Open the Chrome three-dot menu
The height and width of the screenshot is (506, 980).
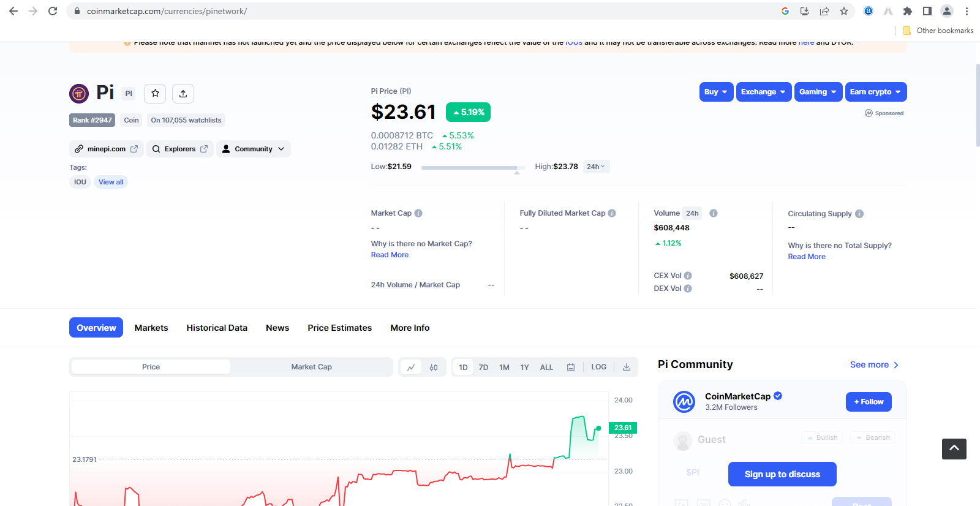[x=967, y=11]
